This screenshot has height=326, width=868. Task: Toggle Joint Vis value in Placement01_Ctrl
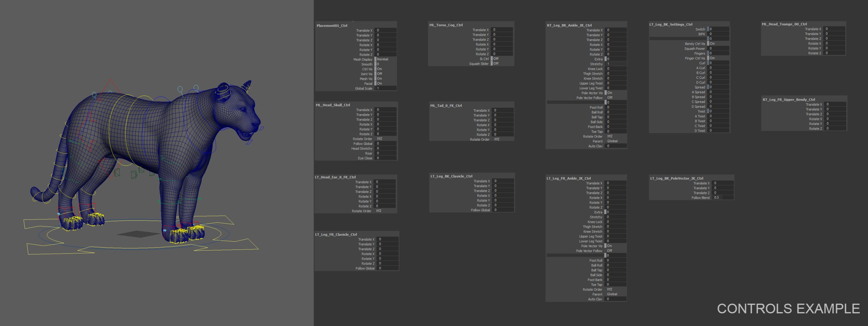[x=386, y=74]
